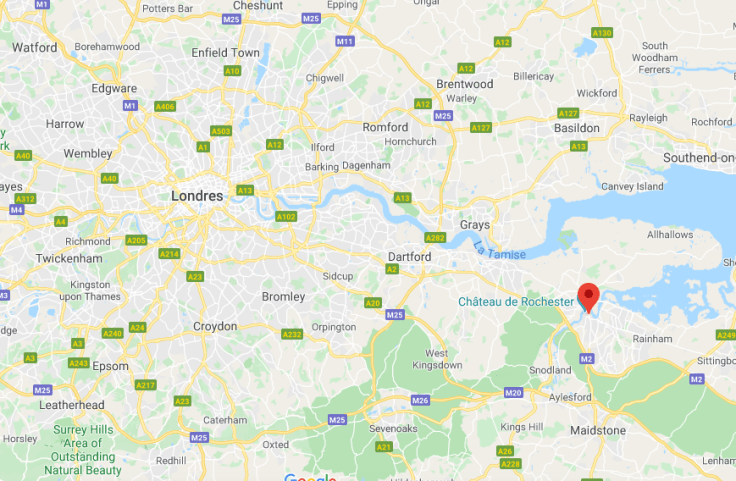
Task: Click the Google logo at the bottom
Action: coord(310,477)
